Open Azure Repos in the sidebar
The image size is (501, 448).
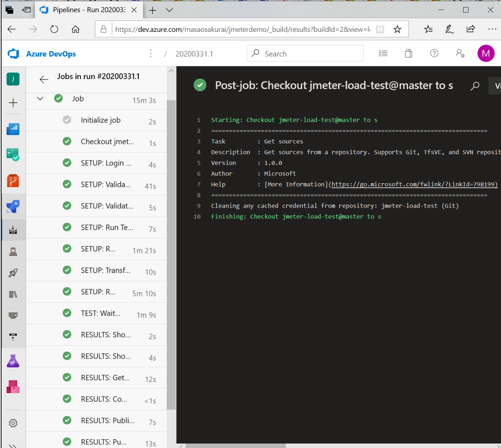tap(13, 181)
